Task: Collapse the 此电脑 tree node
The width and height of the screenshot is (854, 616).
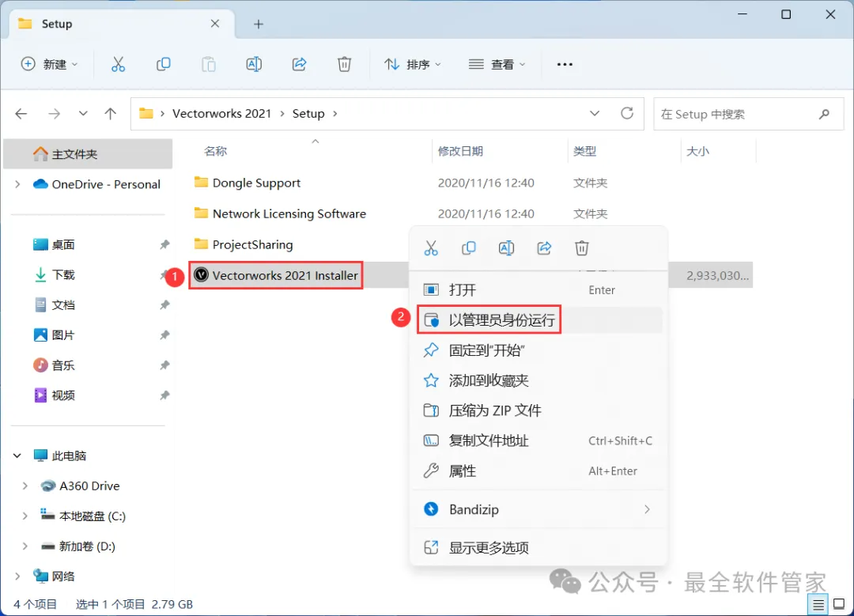Action: (x=17, y=455)
